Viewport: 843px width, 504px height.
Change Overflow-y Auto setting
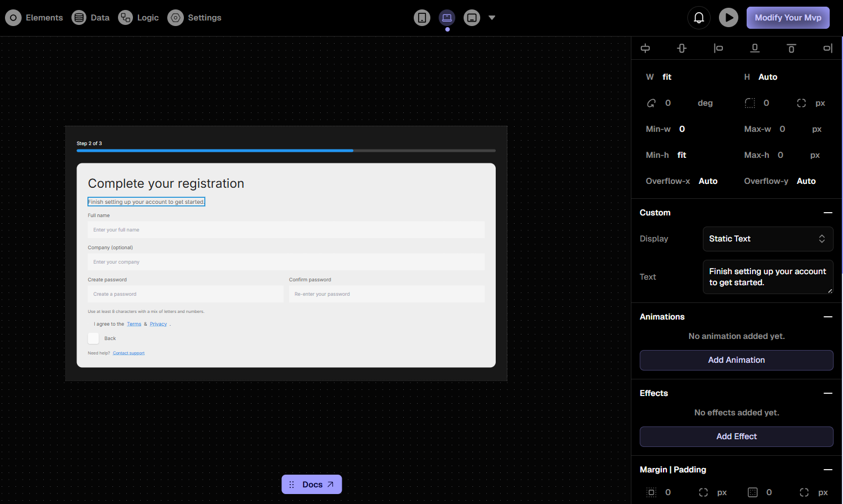806,181
